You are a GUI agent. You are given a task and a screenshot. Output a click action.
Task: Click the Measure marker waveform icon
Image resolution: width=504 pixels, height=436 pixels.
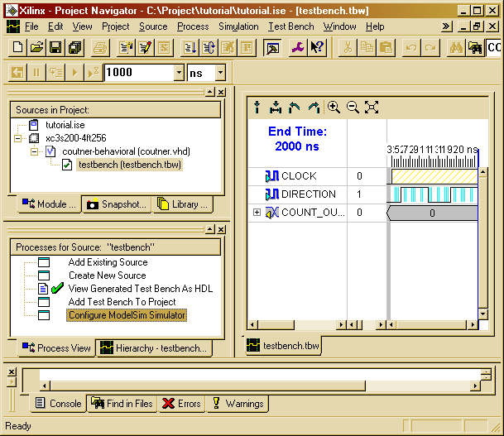pyautogui.click(x=276, y=107)
